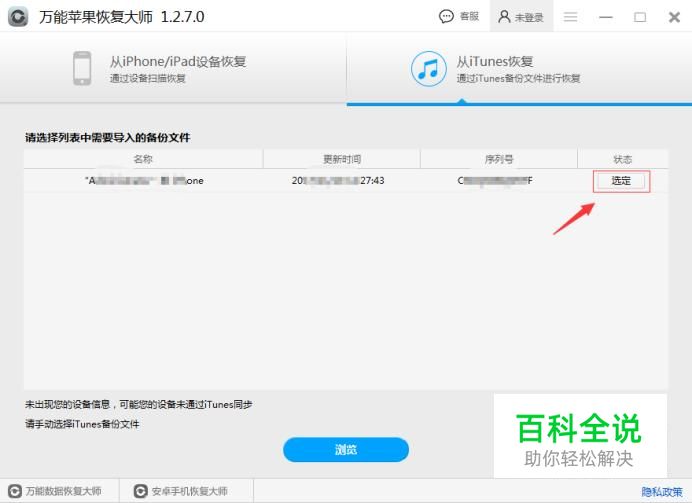Switch to 从iPhone/iPad设备恢复 tab
The width and height of the screenshot is (692, 503).
pyautogui.click(x=173, y=68)
